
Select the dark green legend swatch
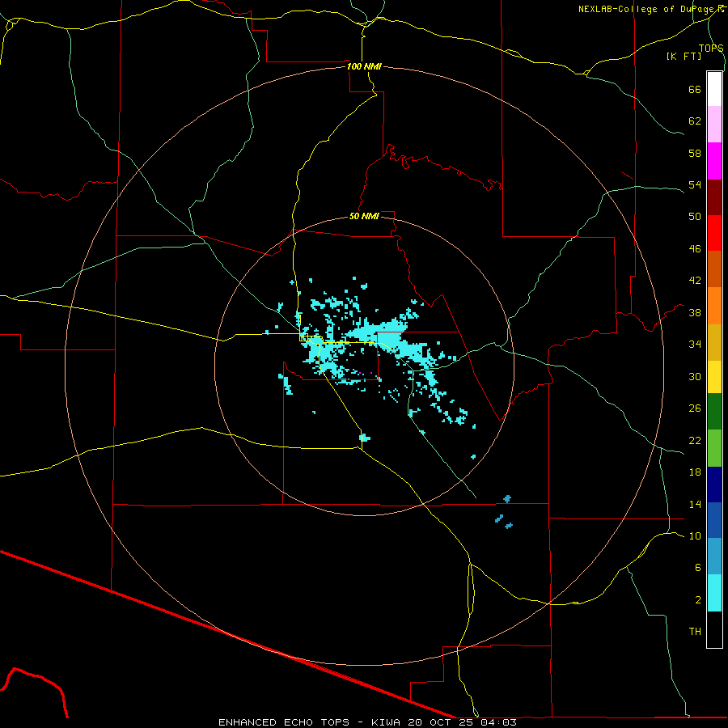click(714, 412)
